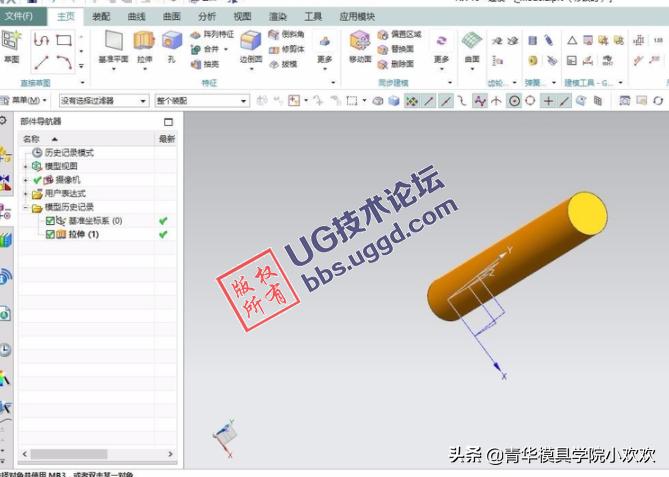Open the 没有选择过滤器 selection filter dropdown

104,101
